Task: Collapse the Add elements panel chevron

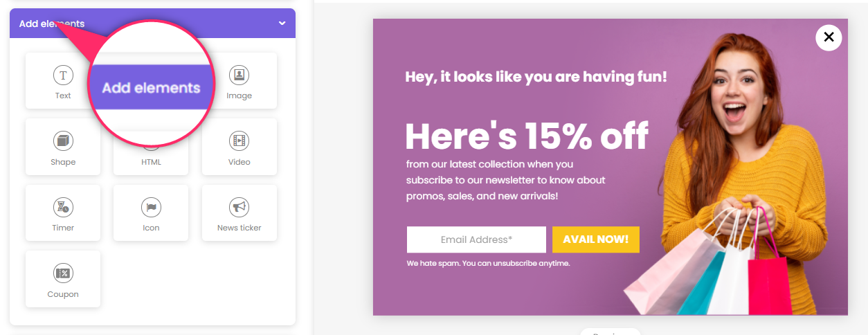Action: (282, 24)
